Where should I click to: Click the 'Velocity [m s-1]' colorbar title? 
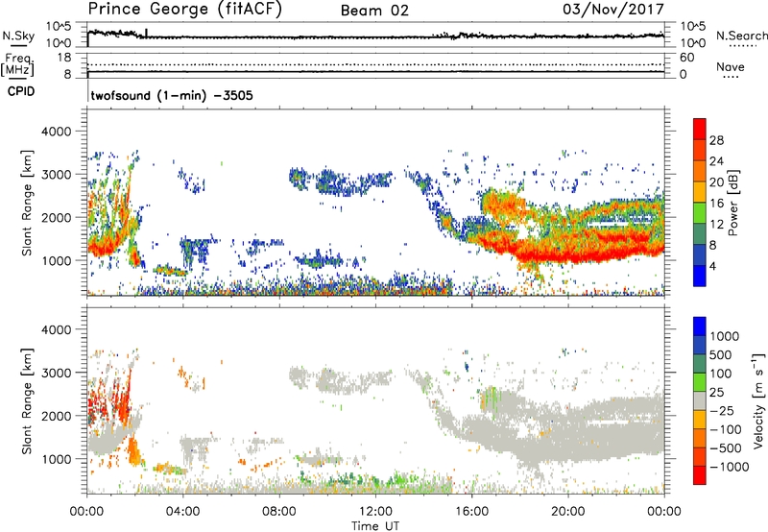coord(758,400)
